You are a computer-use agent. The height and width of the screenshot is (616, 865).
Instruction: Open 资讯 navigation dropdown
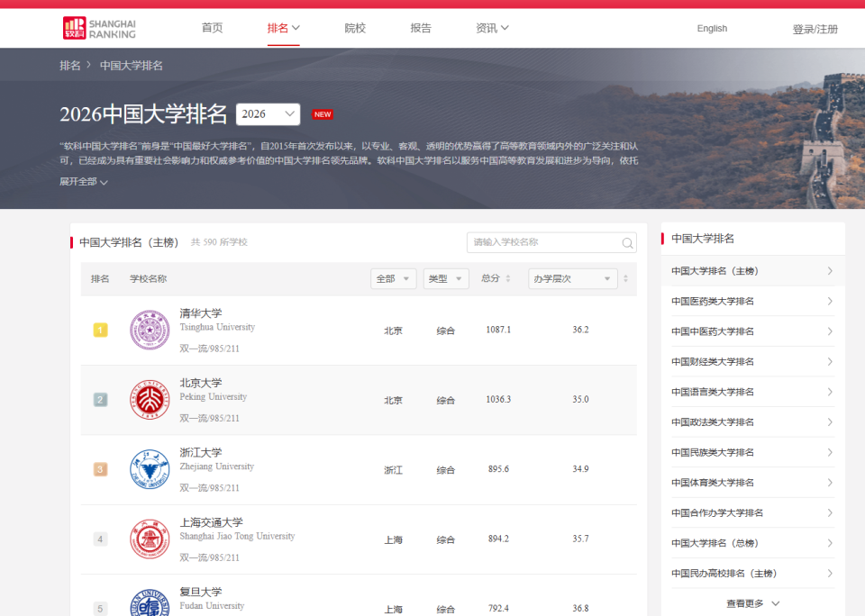point(492,28)
